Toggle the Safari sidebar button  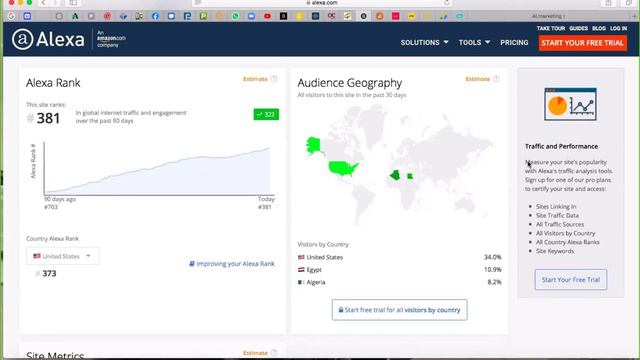click(x=73, y=2)
